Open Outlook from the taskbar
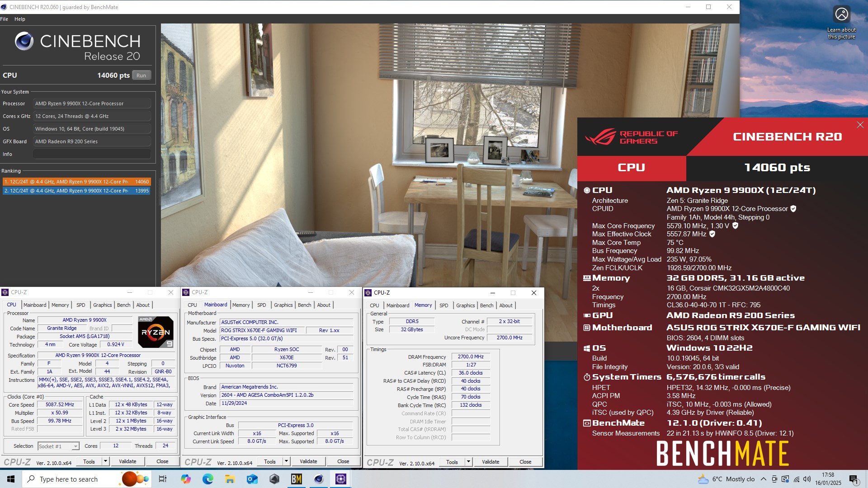 point(252,479)
